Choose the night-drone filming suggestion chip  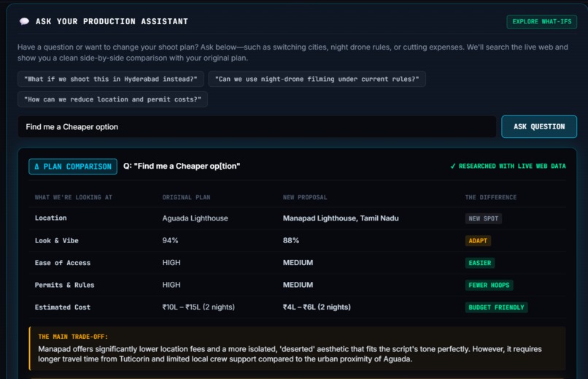pyautogui.click(x=317, y=79)
